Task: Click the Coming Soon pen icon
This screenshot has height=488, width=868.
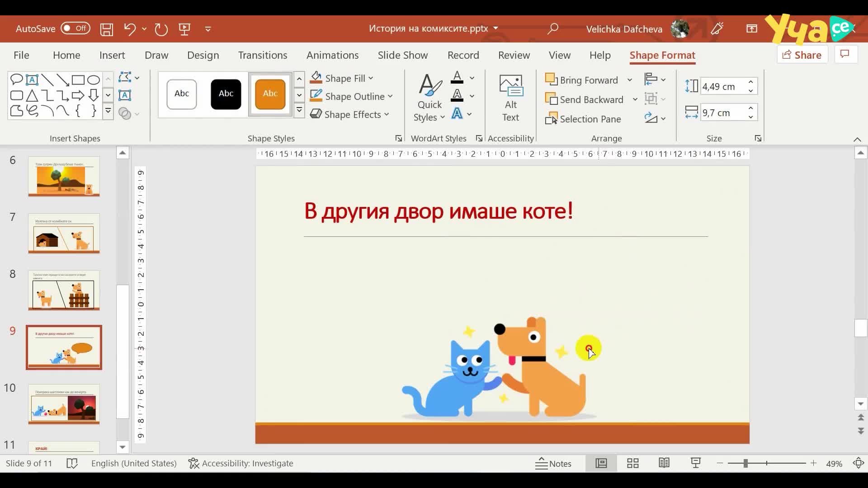Action: (717, 29)
